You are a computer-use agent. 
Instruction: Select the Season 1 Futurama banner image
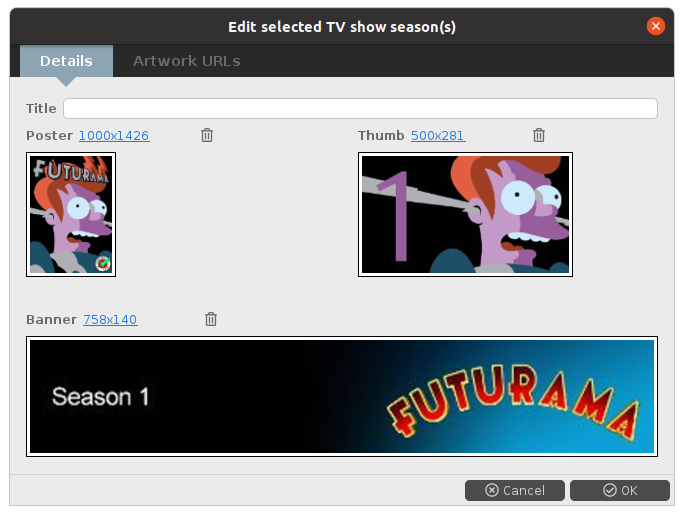pos(342,396)
